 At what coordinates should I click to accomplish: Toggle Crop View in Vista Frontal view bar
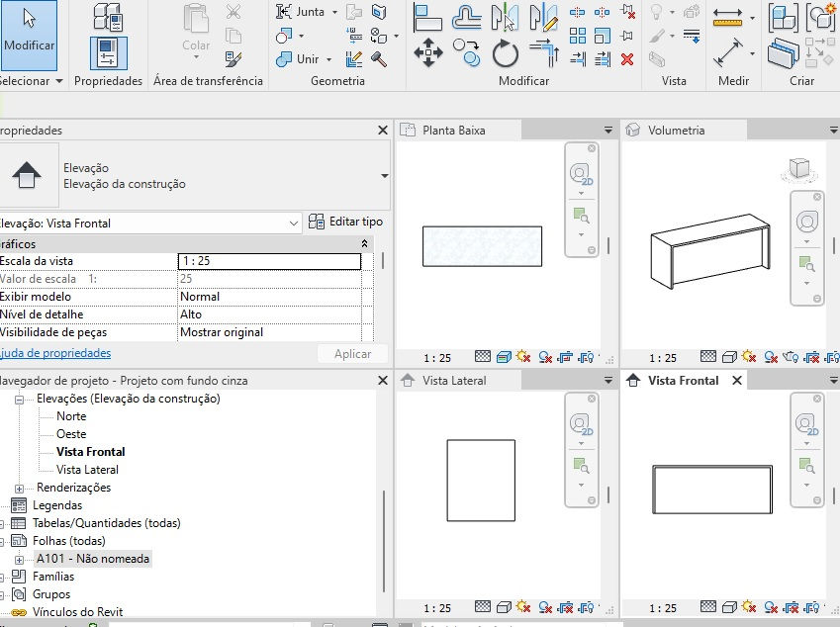coord(792,607)
